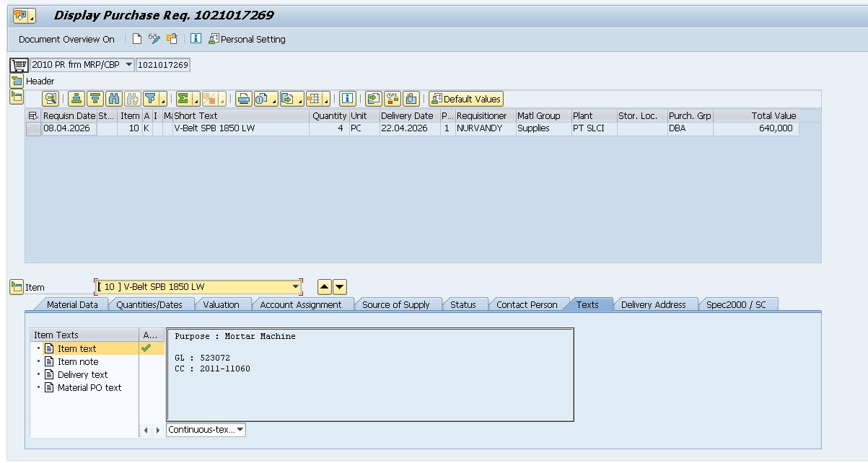
Task: Click Document Overview On button
Action: coord(66,39)
